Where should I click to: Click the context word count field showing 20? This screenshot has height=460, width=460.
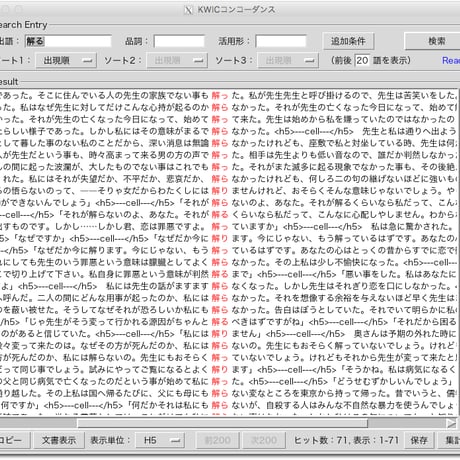(362, 60)
